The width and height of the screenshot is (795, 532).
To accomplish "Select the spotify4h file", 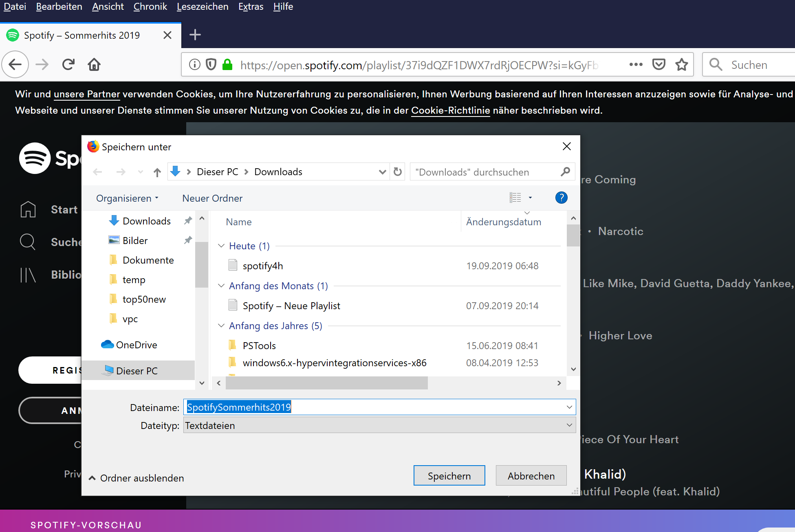I will [x=263, y=266].
